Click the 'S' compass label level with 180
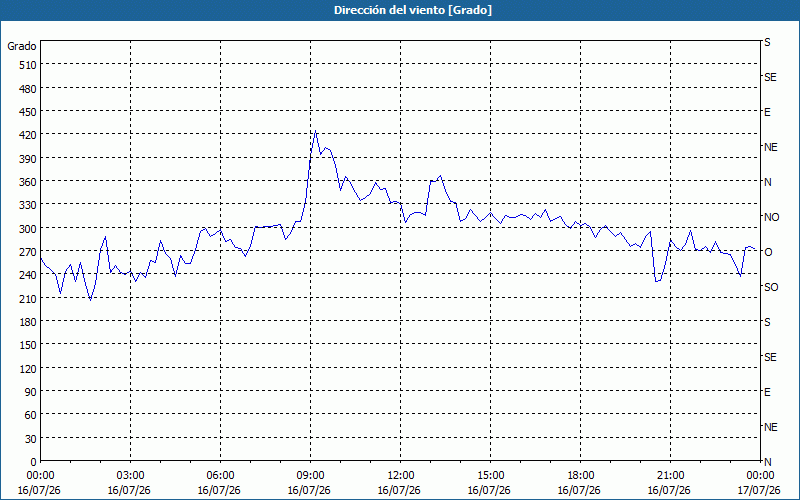800x500 pixels. (x=767, y=322)
